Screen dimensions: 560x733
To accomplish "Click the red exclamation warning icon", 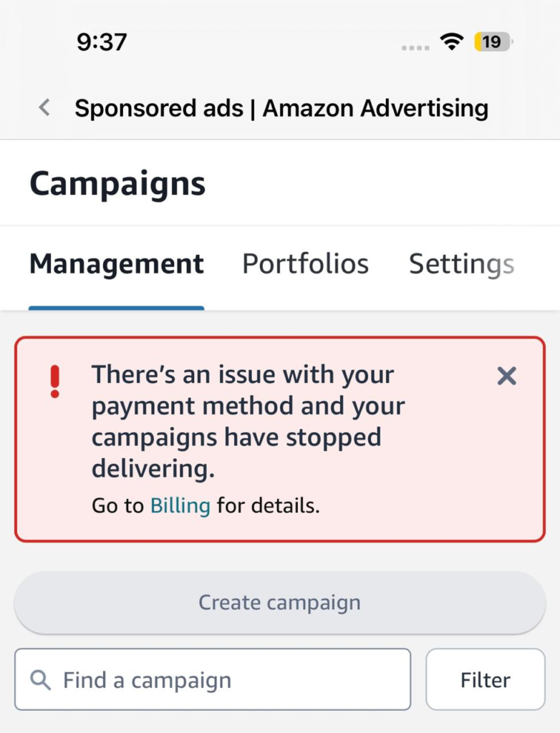I will pyautogui.click(x=55, y=382).
